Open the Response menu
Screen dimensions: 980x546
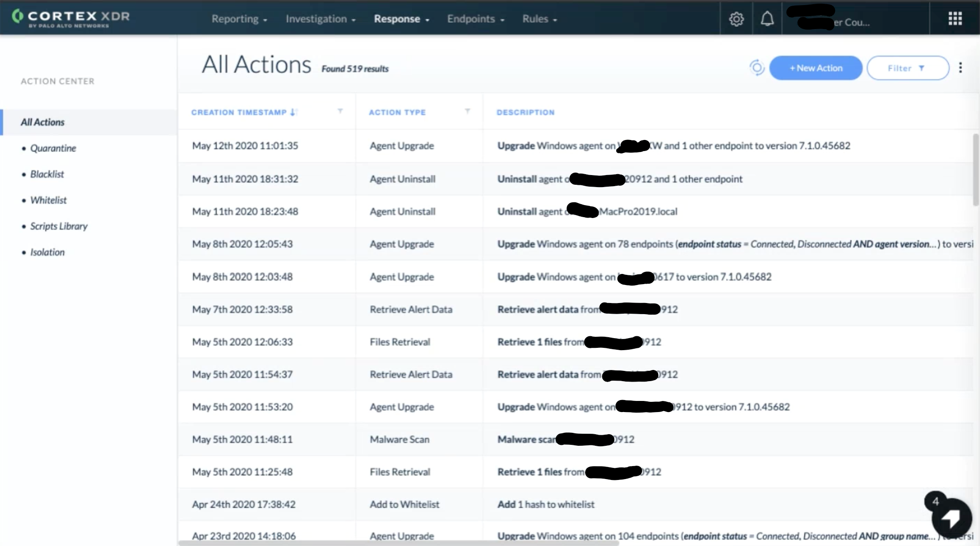[x=401, y=19]
